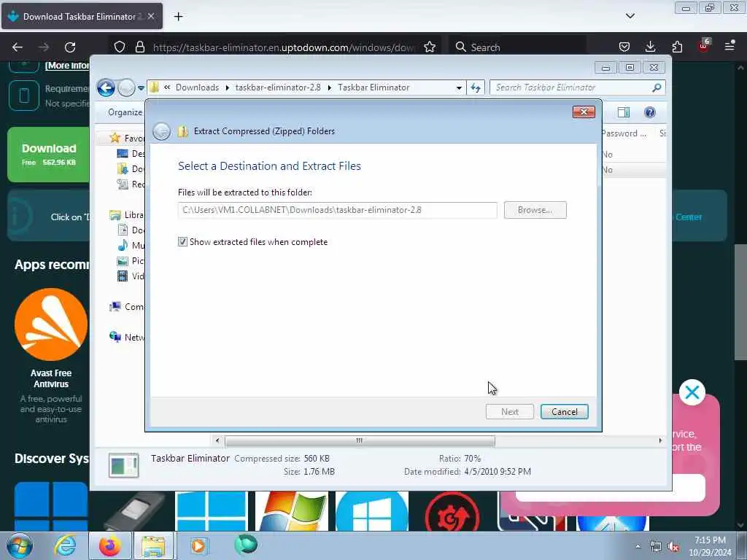Select Network icon in navigation pane
The image size is (747, 560).
[115, 337]
